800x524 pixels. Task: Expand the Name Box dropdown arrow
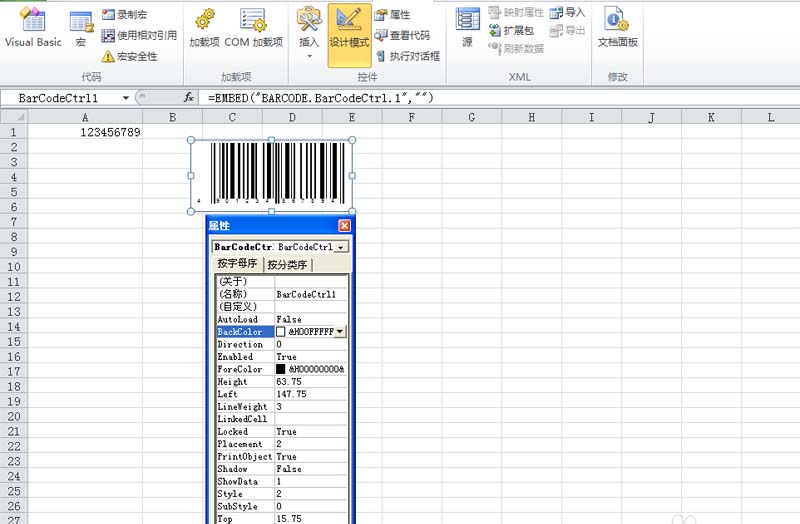click(x=126, y=97)
